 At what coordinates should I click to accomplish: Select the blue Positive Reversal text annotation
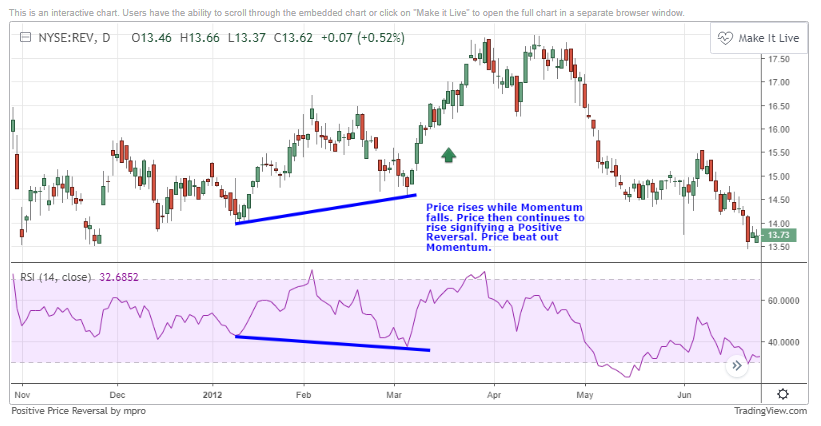coord(505,227)
